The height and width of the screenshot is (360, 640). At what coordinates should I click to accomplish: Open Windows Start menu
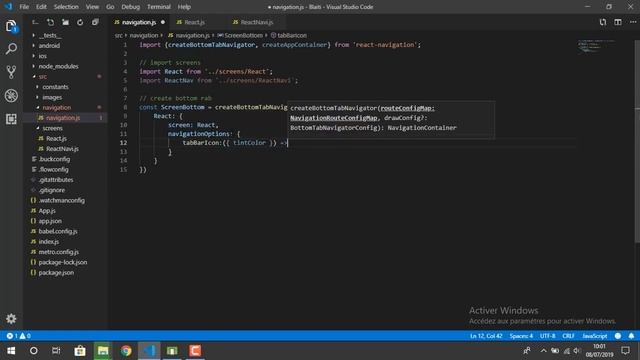pyautogui.click(x=11, y=351)
